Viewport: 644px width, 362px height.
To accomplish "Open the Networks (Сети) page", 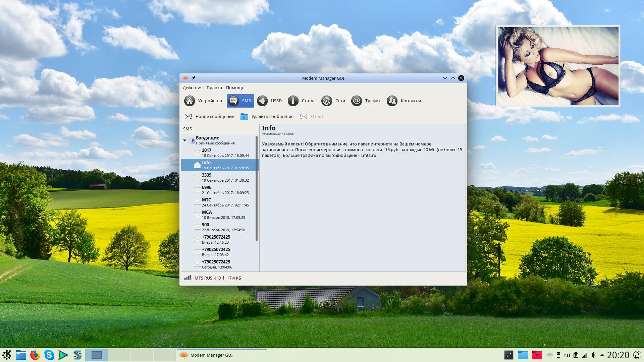I will coord(333,101).
